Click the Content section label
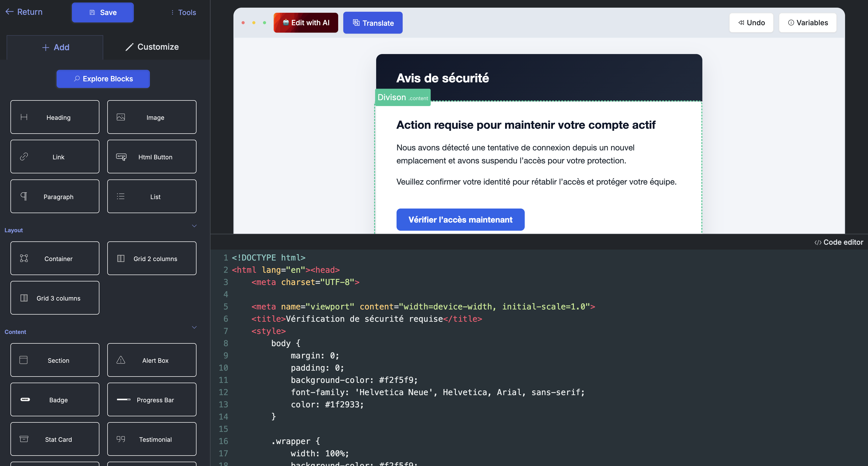868x466 pixels. click(15, 332)
